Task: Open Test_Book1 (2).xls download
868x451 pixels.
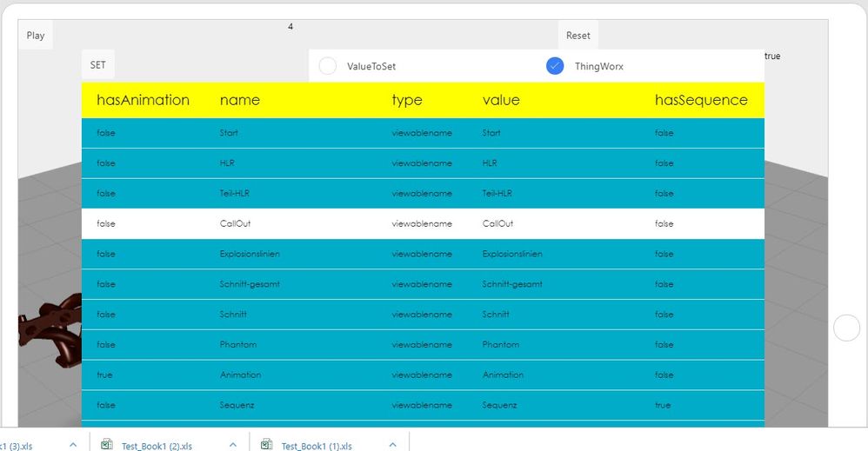Action: click(x=157, y=446)
